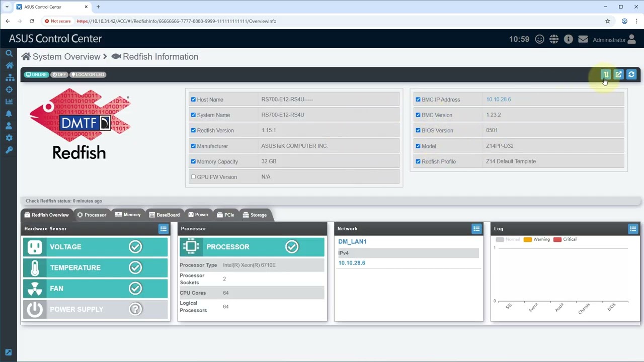The image size is (644, 362).
Task: Open the globe language icon
Action: (x=554, y=39)
